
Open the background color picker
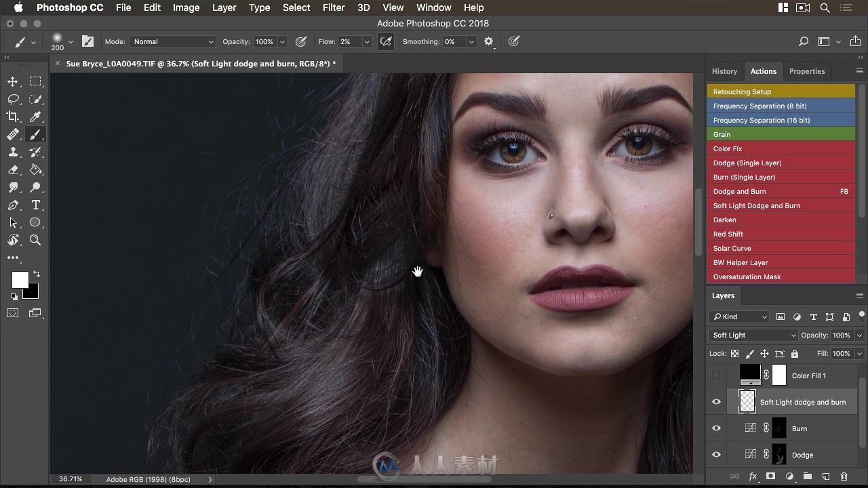tap(33, 293)
